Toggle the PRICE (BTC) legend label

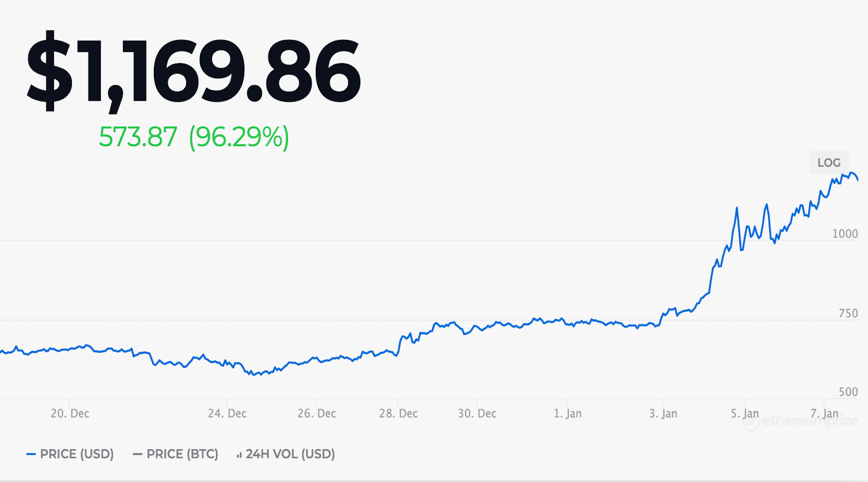click(x=182, y=454)
